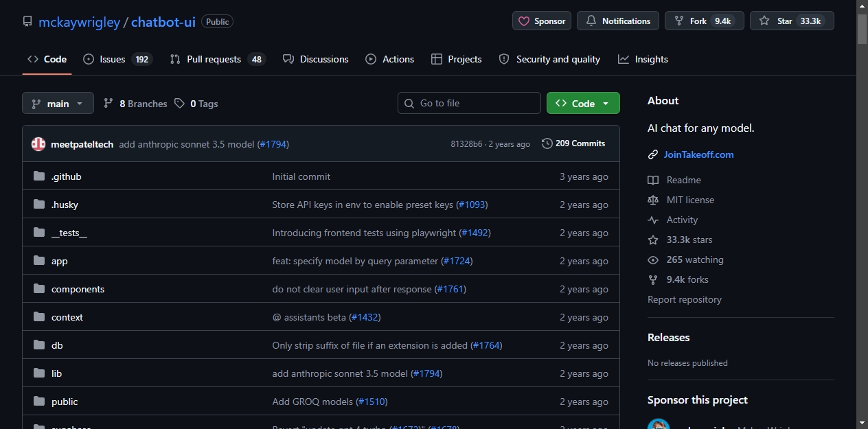Open the Security and quality tab

click(549, 59)
